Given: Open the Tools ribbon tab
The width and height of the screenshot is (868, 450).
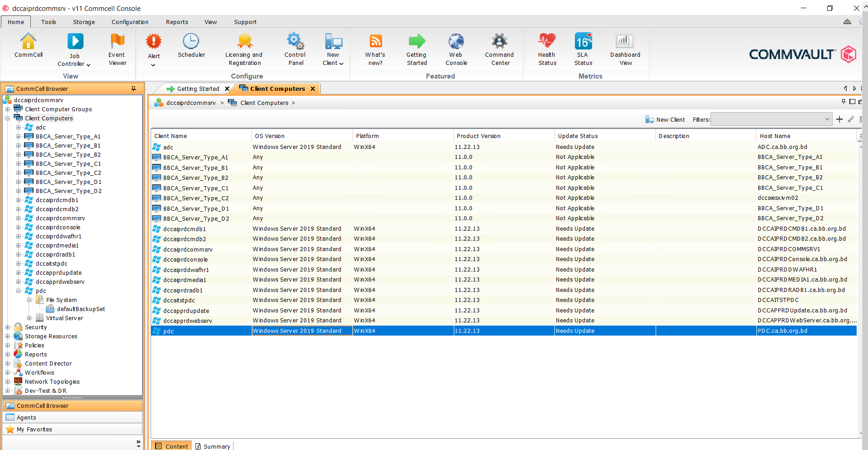Looking at the screenshot, I should pyautogui.click(x=49, y=22).
